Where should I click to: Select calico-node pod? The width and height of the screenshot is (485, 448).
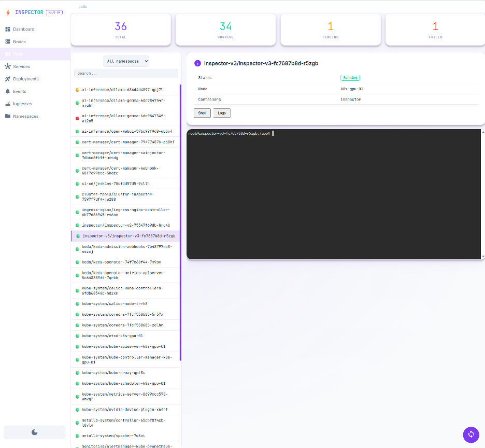pos(125,304)
